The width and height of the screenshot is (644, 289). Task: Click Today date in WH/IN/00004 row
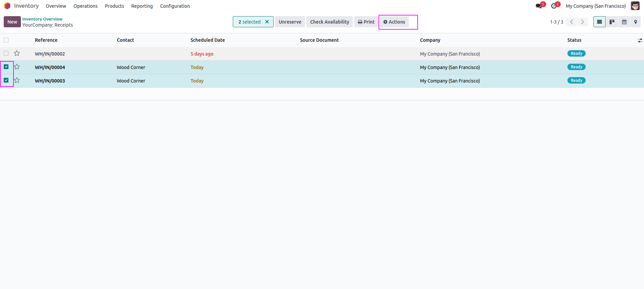(x=197, y=67)
